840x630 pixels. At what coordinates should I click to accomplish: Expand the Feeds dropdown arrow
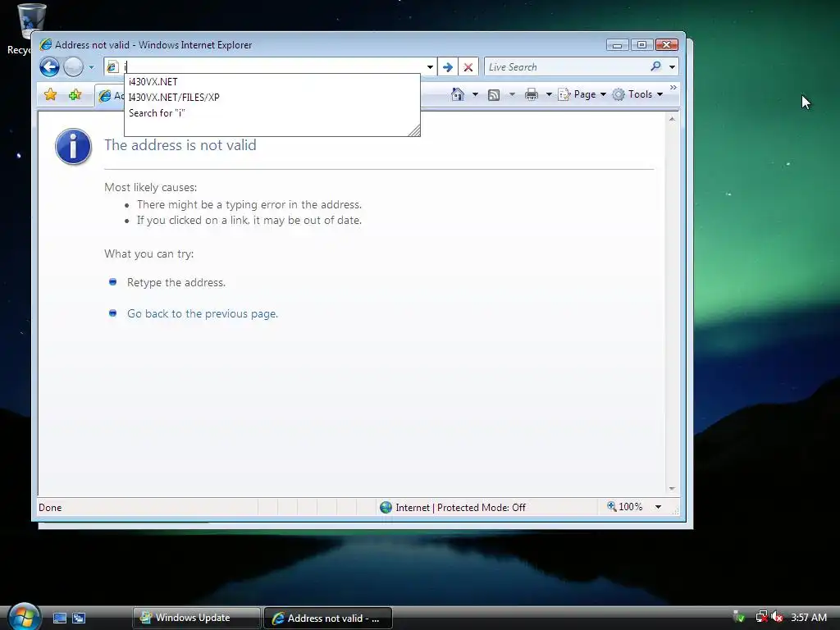point(512,94)
